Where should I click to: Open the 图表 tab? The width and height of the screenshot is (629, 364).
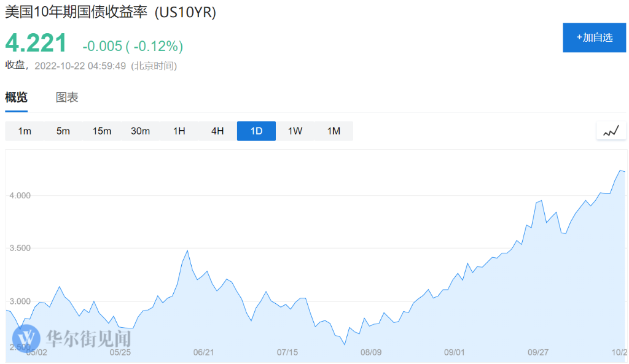pos(67,97)
